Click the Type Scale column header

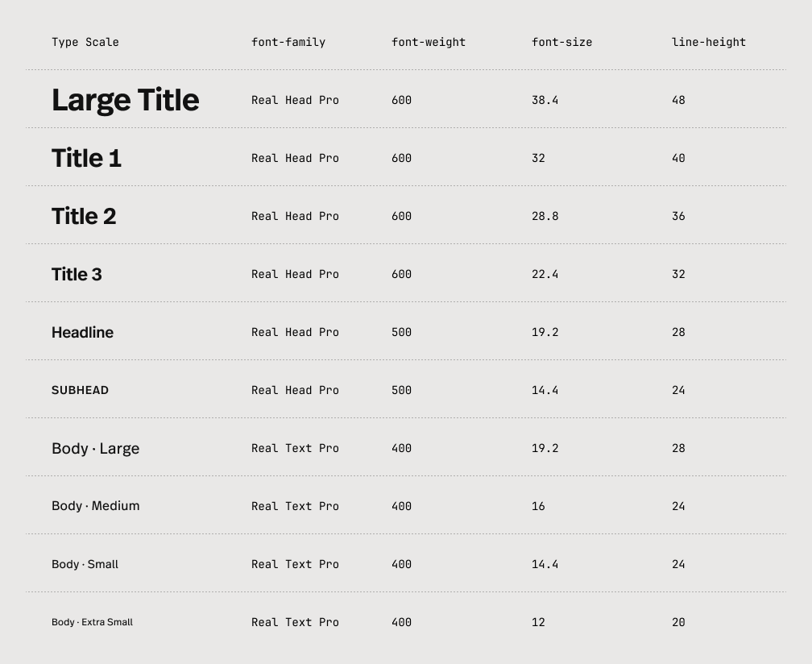coord(85,42)
